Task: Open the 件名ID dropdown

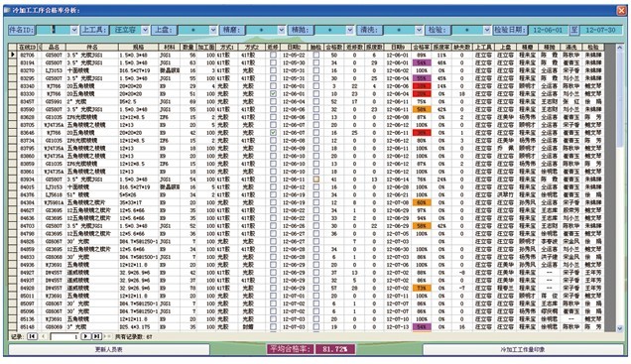Action: click(74, 30)
